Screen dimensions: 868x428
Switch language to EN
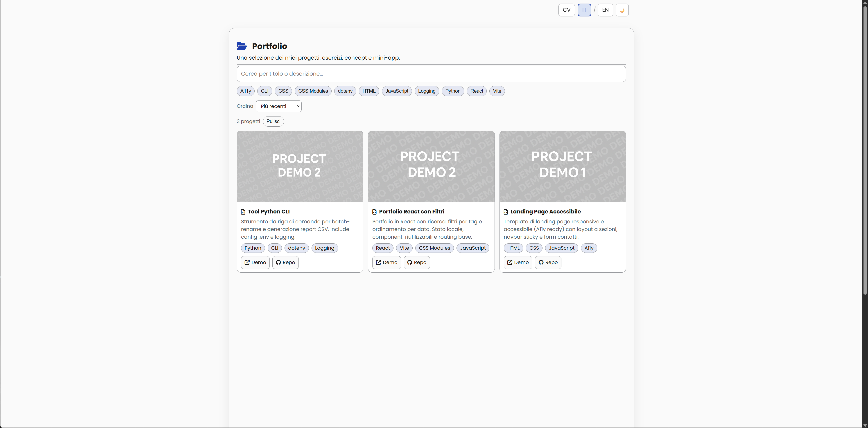[605, 10]
